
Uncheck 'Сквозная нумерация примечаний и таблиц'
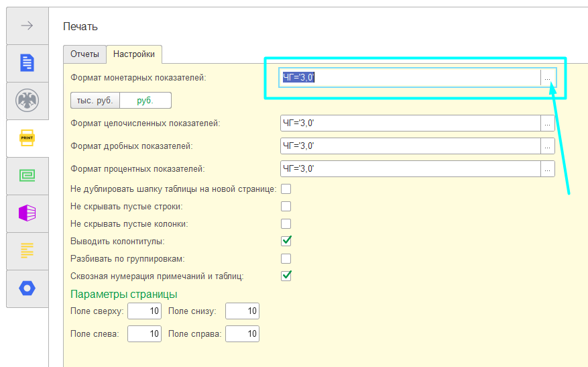[286, 276]
